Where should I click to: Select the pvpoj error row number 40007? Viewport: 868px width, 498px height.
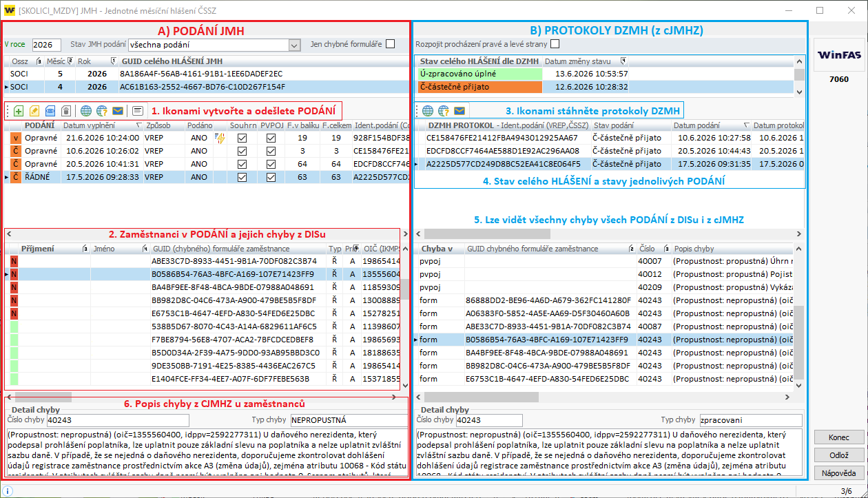[x=604, y=261]
